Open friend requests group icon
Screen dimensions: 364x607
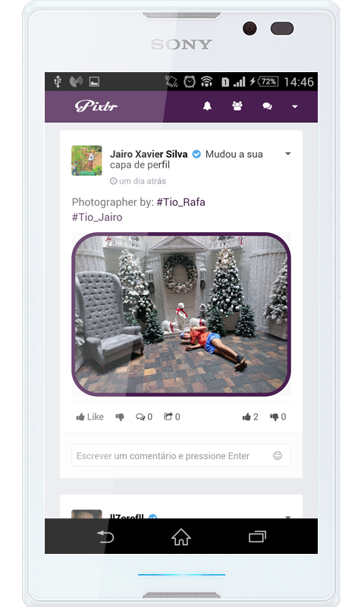237,106
